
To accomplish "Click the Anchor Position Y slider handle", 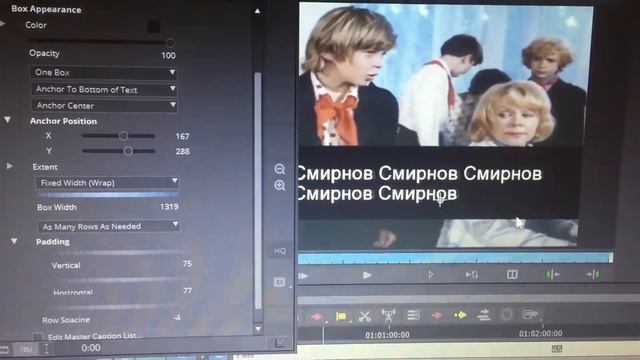I will (128, 151).
